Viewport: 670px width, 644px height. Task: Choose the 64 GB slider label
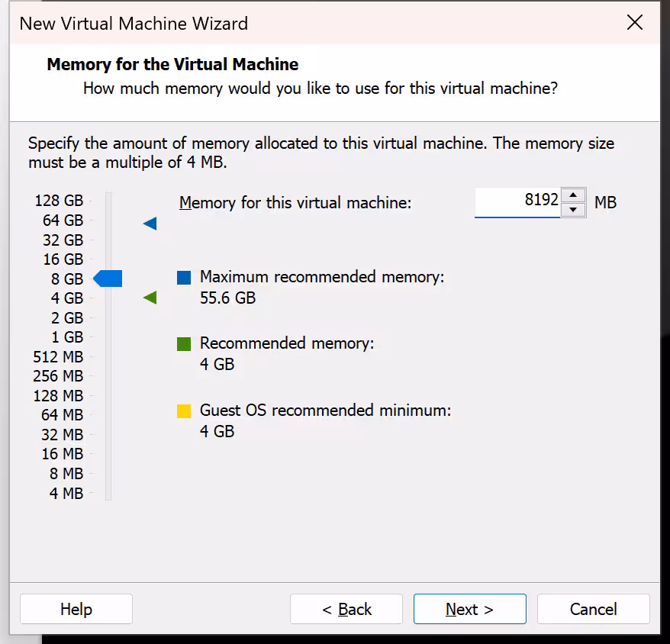pyautogui.click(x=63, y=221)
